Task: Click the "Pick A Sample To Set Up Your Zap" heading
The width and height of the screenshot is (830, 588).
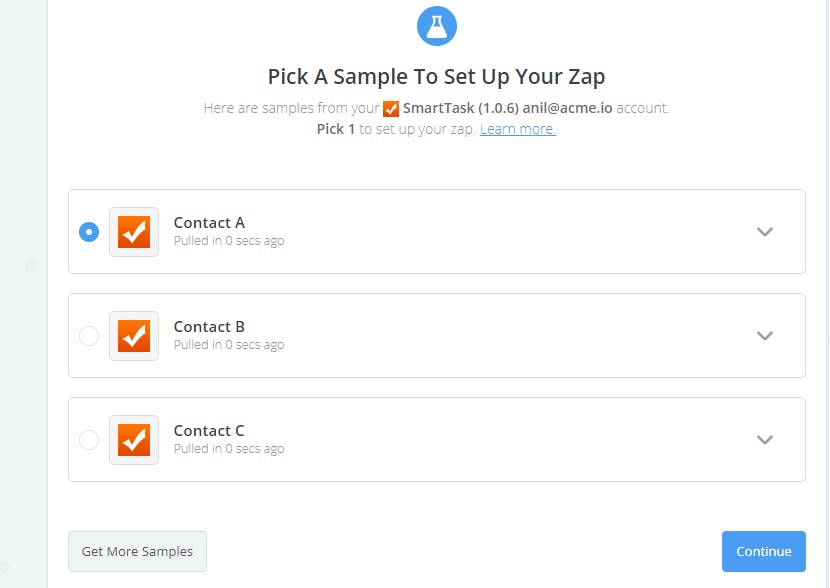Action: 436,77
